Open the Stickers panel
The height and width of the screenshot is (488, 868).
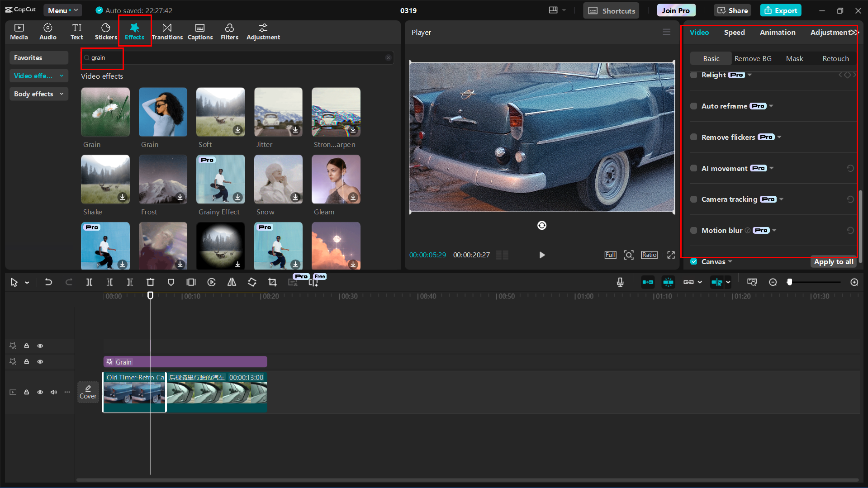[x=105, y=31]
